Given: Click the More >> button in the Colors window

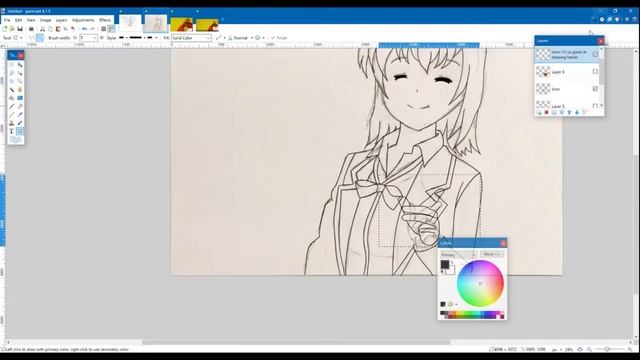Looking at the screenshot, I should pyautogui.click(x=492, y=254).
